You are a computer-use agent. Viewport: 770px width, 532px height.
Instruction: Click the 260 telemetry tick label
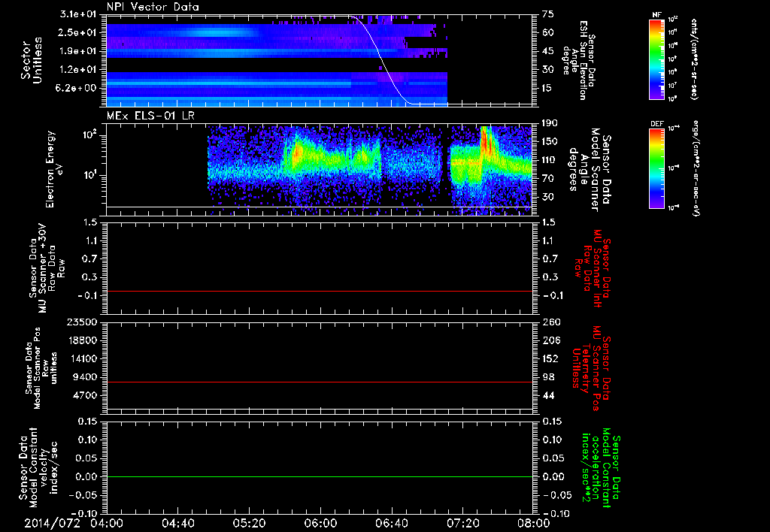[x=550, y=322]
